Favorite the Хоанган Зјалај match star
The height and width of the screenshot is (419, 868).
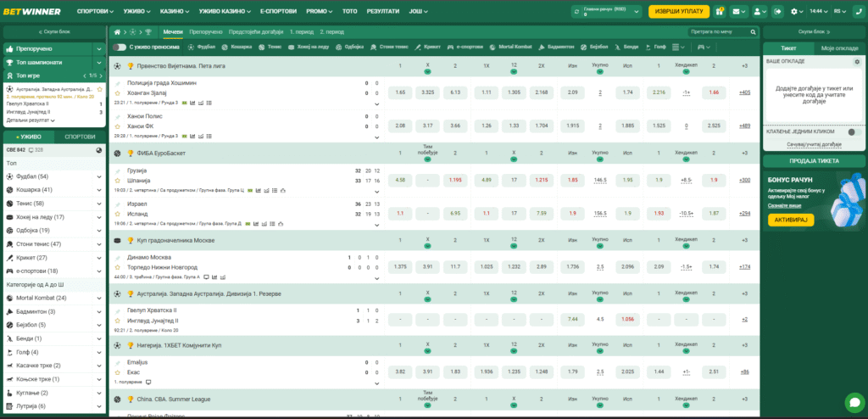point(117,93)
